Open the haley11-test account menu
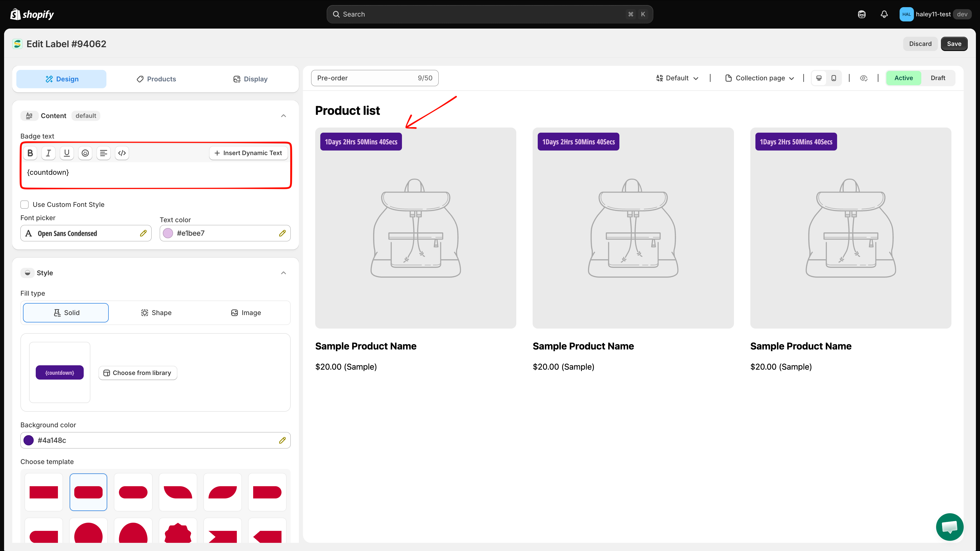Image resolution: width=980 pixels, height=551 pixels. tap(935, 14)
